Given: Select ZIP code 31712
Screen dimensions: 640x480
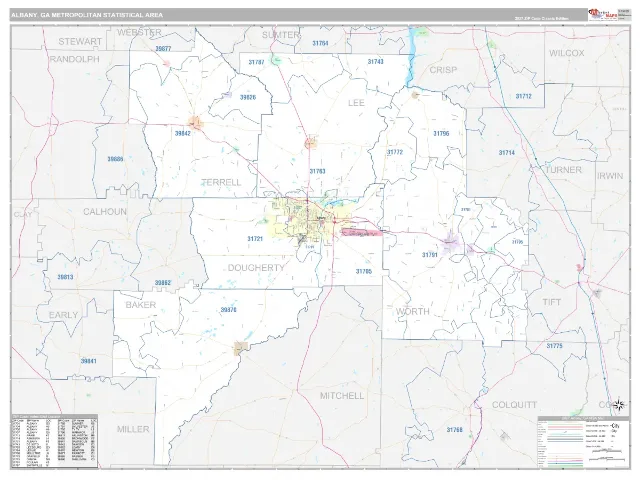Looking at the screenshot, I should pyautogui.click(x=524, y=96).
